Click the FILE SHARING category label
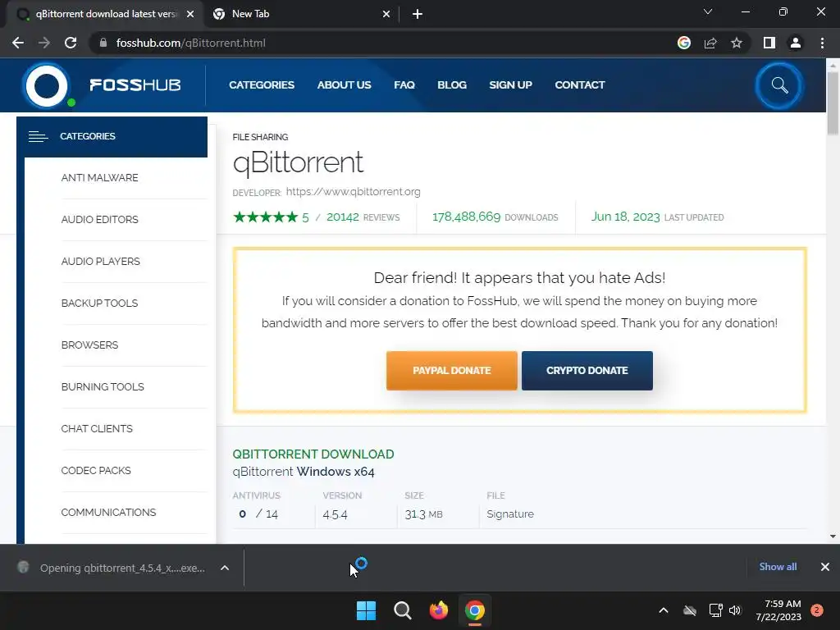 [260, 137]
